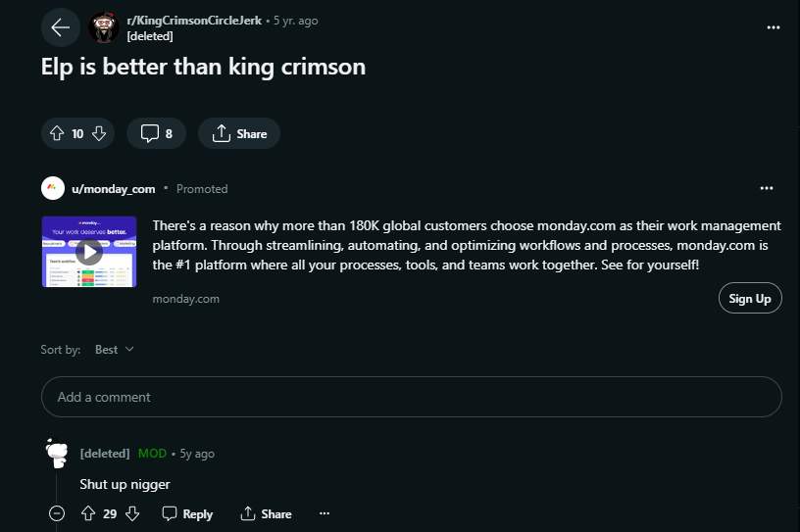Open the promoted ad's three-dot menu
Image resolution: width=800 pixels, height=532 pixels.
(x=766, y=188)
